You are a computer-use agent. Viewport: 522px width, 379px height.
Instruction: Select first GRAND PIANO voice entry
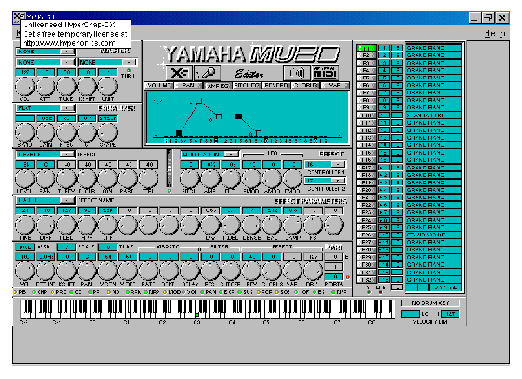[433, 48]
